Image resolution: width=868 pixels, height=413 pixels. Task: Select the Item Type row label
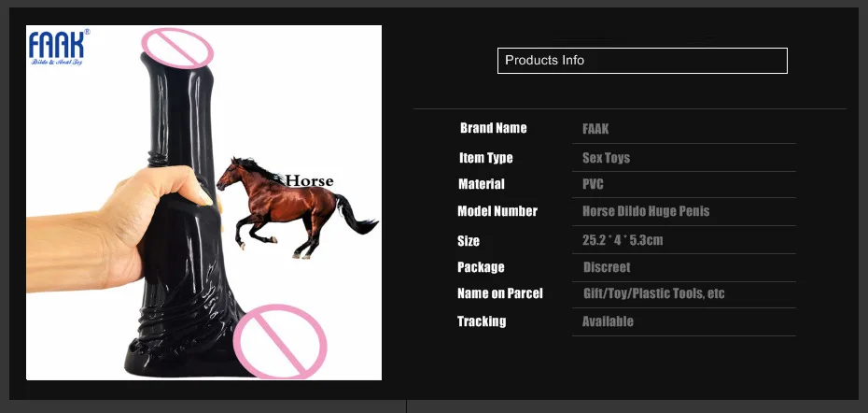(486, 158)
